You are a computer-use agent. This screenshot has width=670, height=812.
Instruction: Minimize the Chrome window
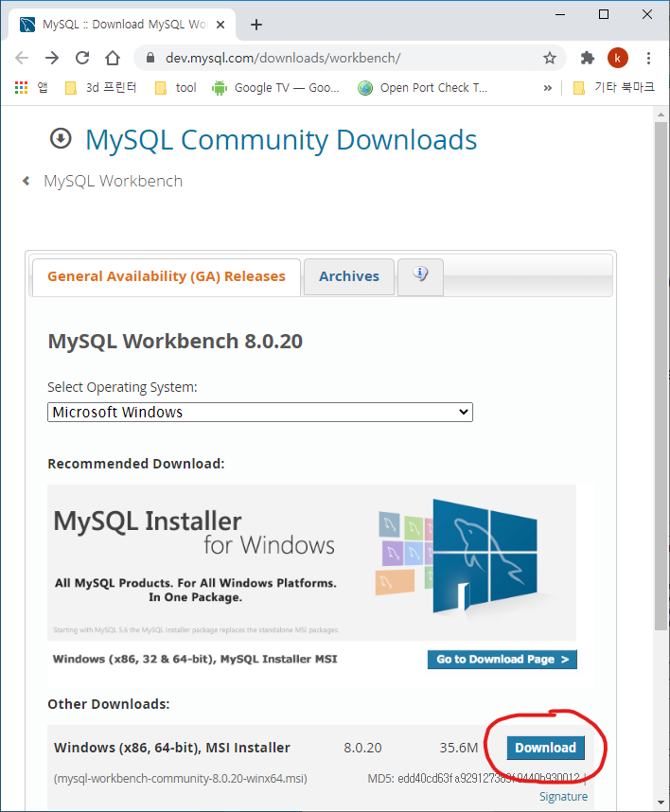click(x=560, y=14)
